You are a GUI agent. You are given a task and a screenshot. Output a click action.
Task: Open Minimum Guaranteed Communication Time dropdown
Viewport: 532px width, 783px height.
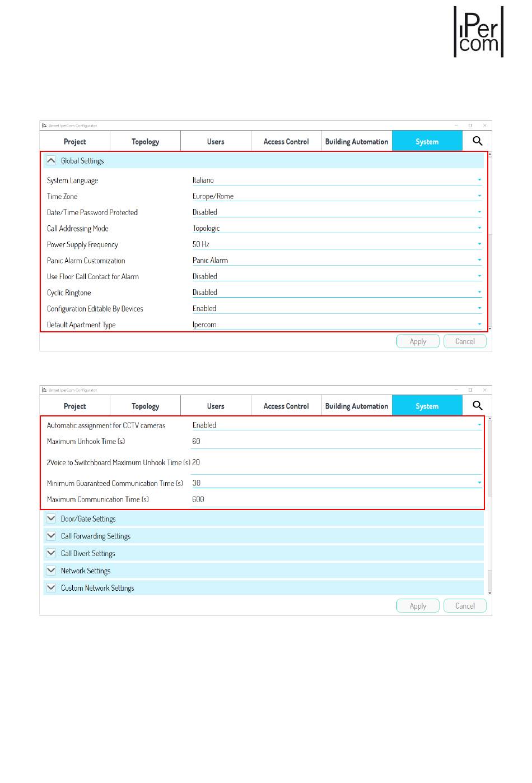(337, 483)
